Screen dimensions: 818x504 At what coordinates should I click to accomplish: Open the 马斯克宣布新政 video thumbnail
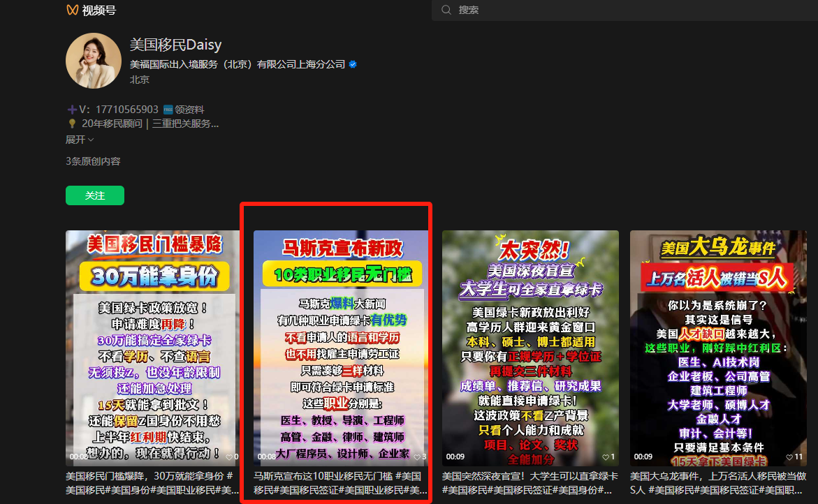click(341, 348)
